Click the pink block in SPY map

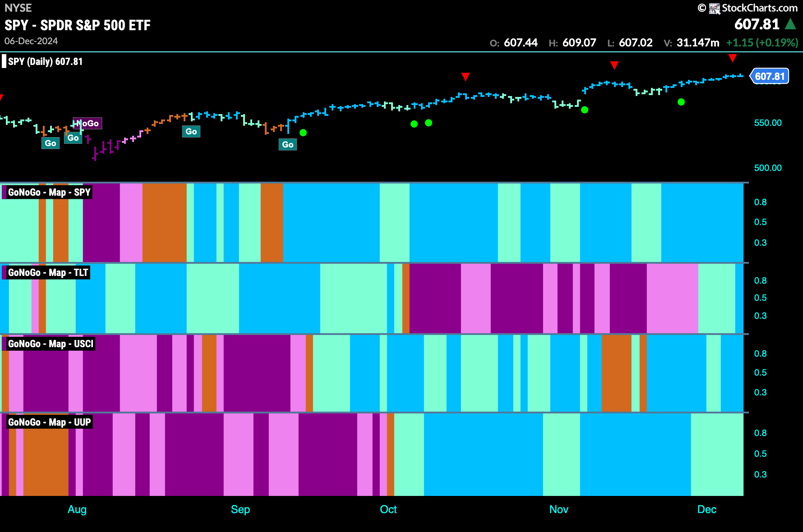(x=131, y=223)
